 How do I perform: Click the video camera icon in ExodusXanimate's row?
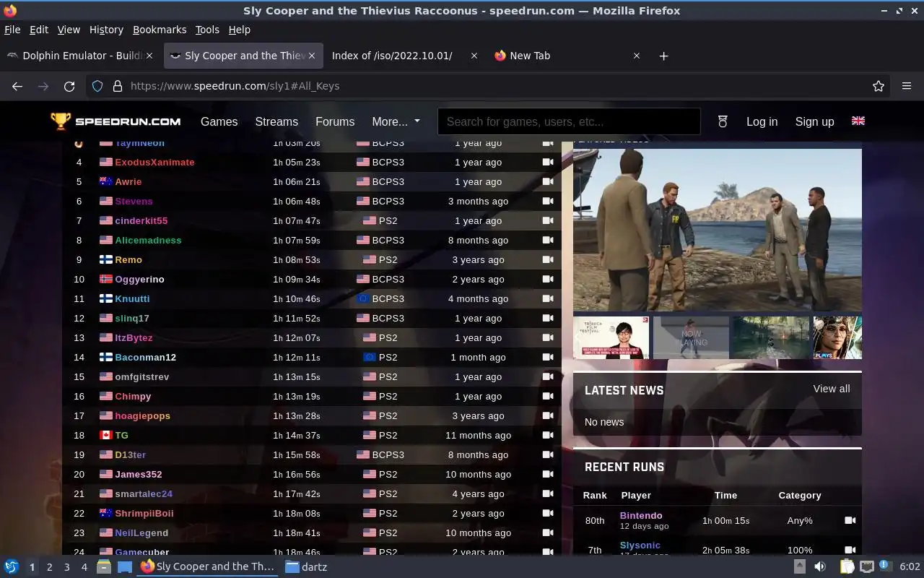click(548, 162)
